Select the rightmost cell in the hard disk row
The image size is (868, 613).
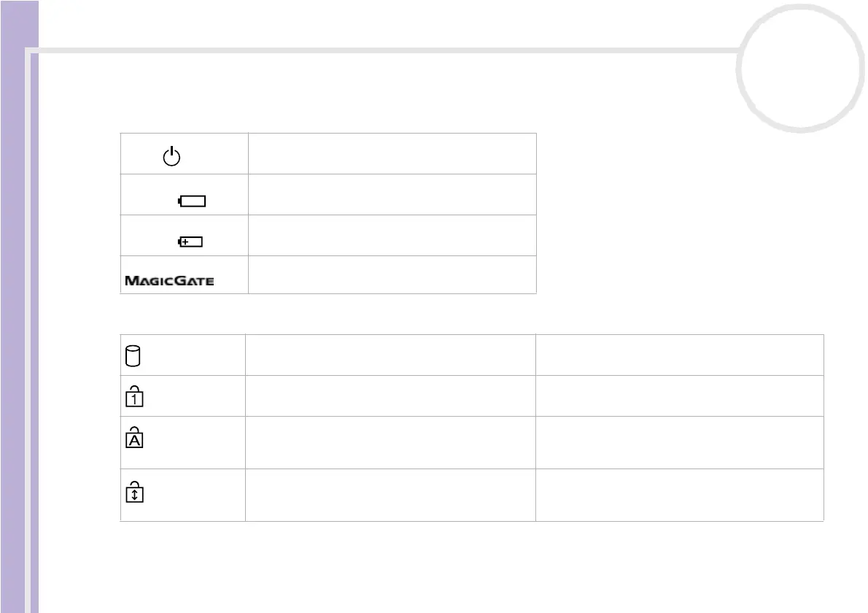(x=679, y=355)
